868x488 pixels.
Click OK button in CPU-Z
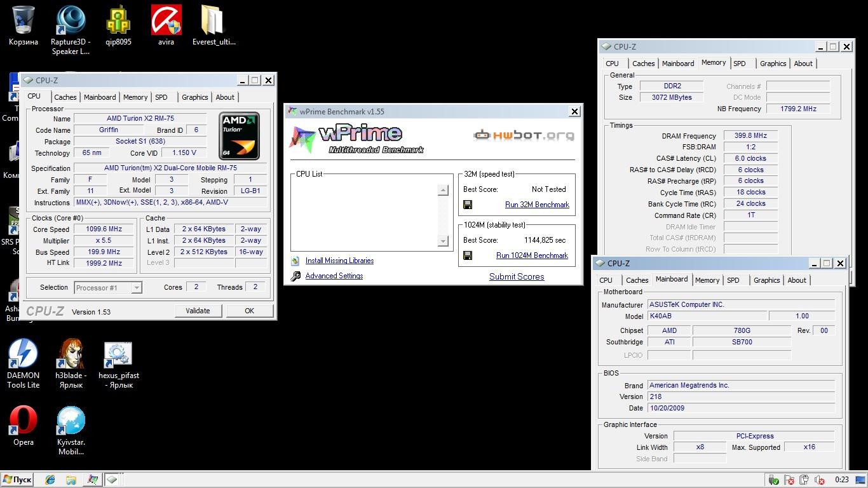click(249, 311)
